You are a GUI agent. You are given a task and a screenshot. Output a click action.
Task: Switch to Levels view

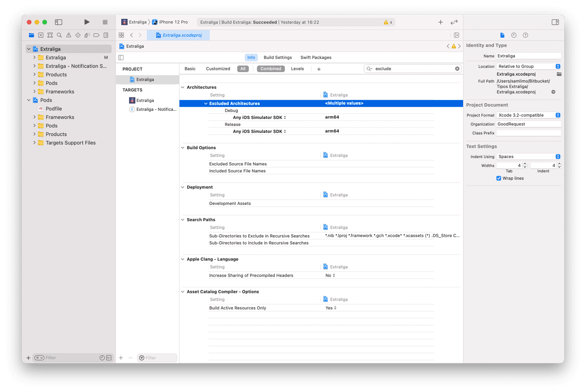297,69
